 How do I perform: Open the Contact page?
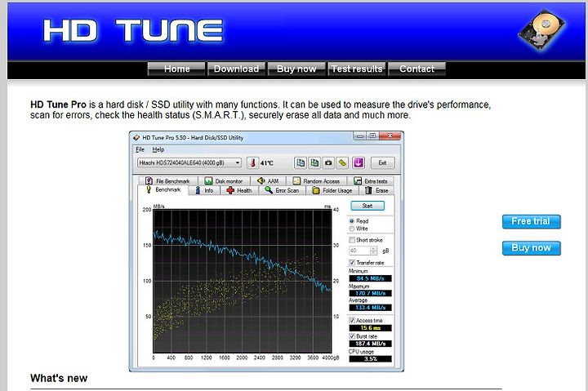pos(416,69)
